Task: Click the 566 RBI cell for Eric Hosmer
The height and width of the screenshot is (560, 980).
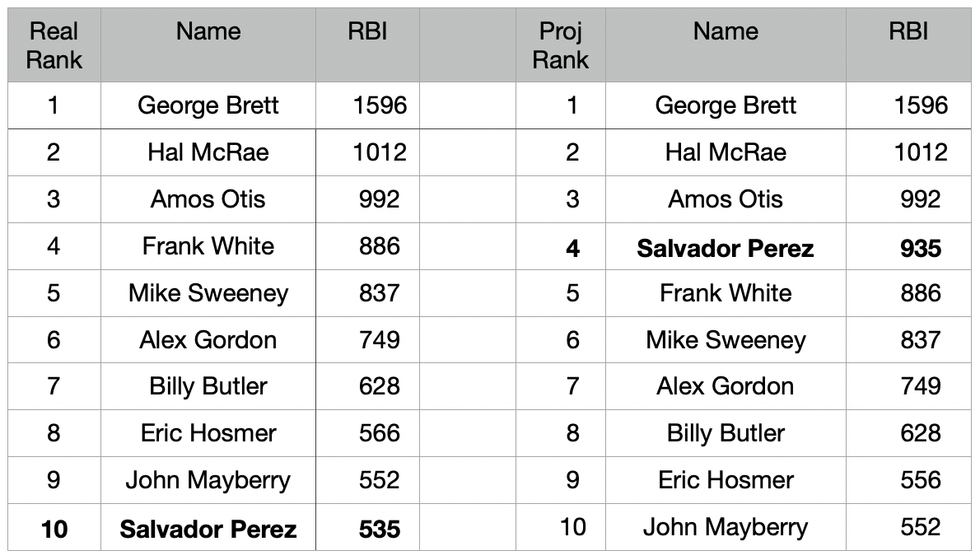Action: coord(380,433)
